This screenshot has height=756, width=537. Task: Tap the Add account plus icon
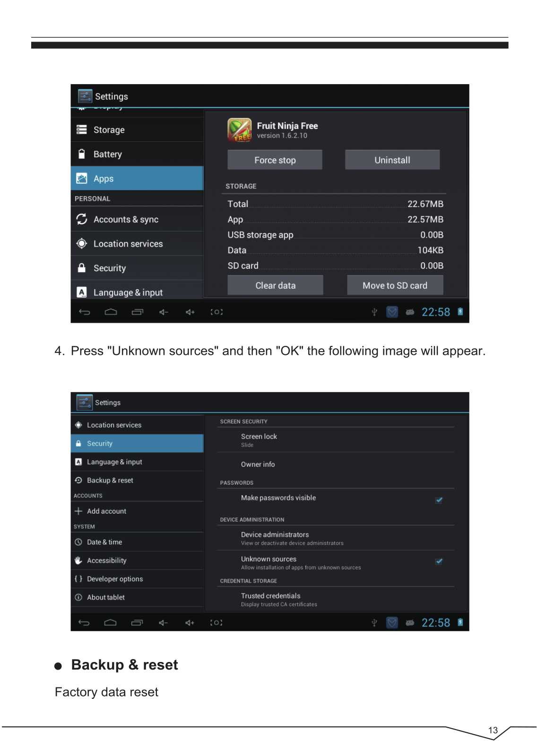[78, 511]
